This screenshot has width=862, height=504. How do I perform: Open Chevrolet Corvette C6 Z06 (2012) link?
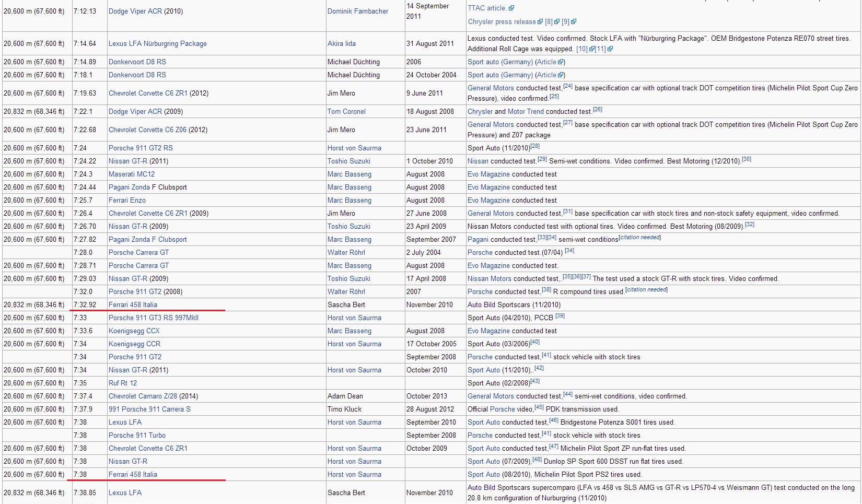147,130
